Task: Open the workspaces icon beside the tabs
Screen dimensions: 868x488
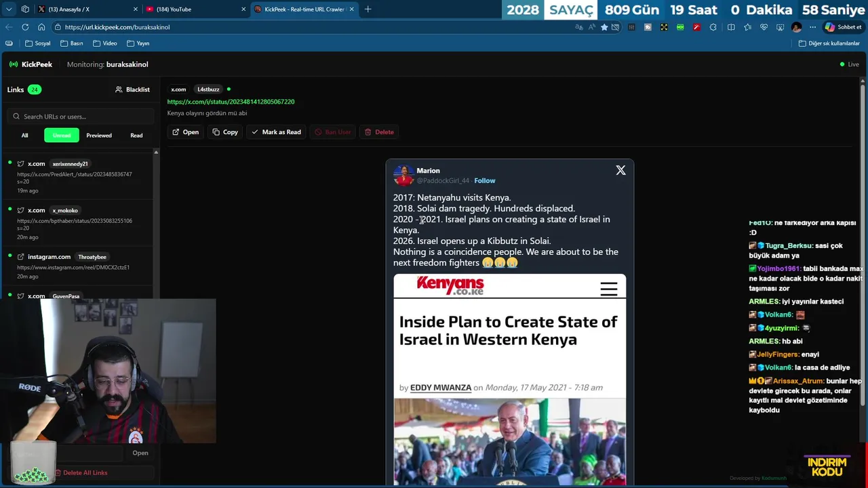Action: point(25,9)
